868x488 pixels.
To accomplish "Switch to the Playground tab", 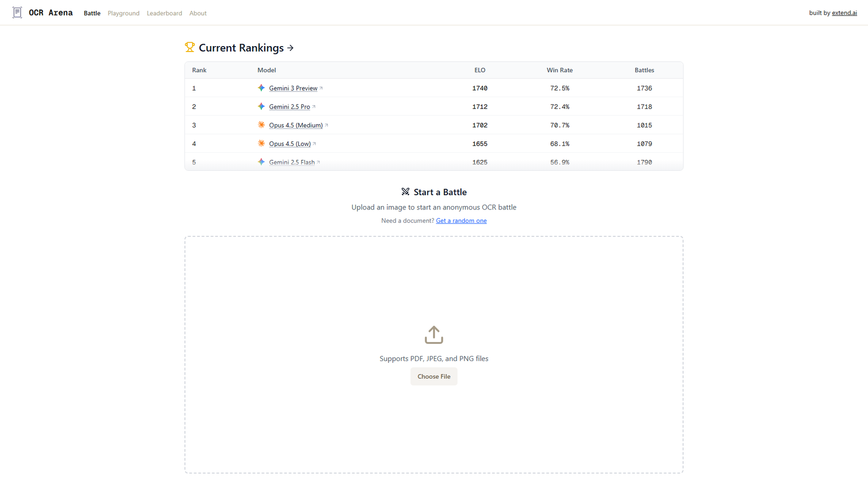I will 123,13.
